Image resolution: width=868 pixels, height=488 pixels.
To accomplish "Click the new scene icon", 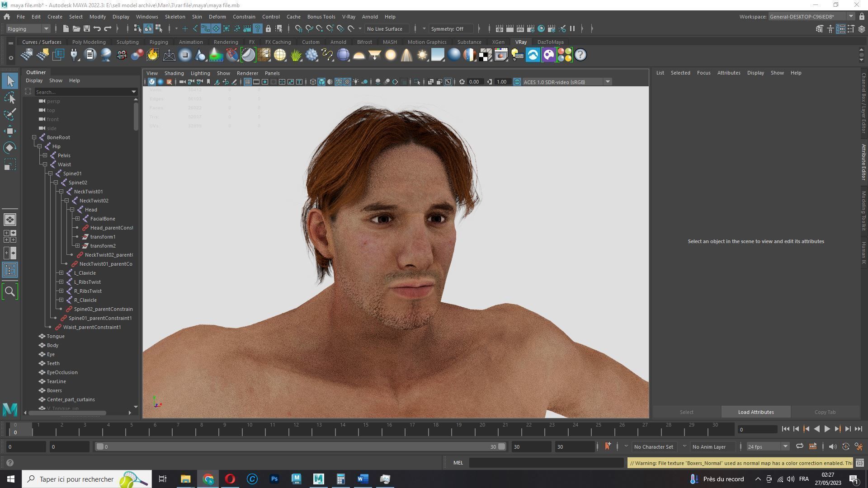I will point(66,28).
